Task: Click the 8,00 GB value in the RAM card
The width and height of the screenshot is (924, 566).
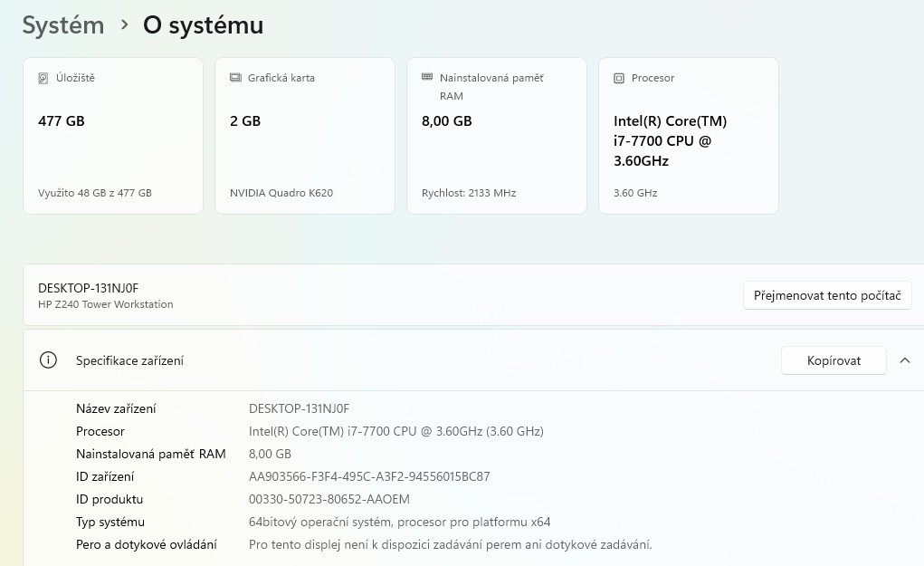Action: pyautogui.click(x=447, y=121)
